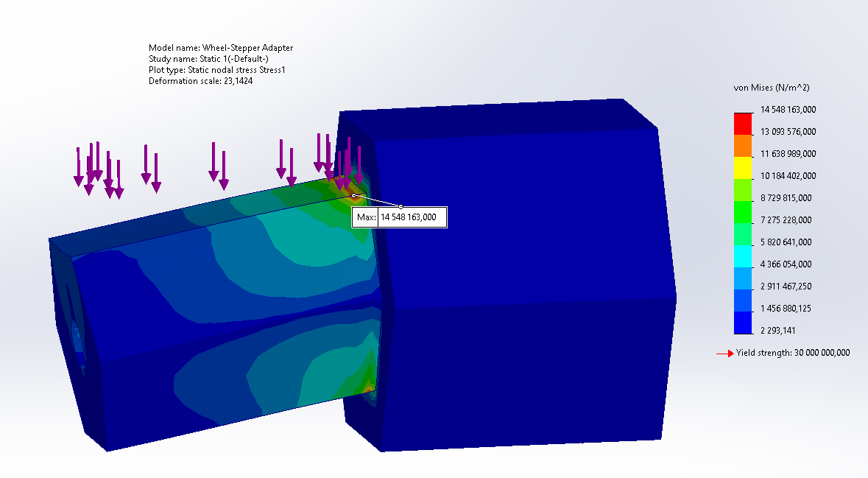Select legend value 2 911 467,250
The height and width of the screenshot is (478, 868).
[786, 287]
